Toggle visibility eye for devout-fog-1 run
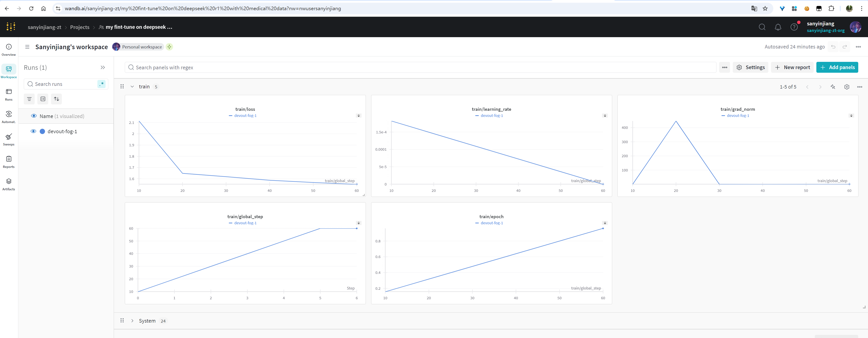The width and height of the screenshot is (868, 338). tap(33, 131)
